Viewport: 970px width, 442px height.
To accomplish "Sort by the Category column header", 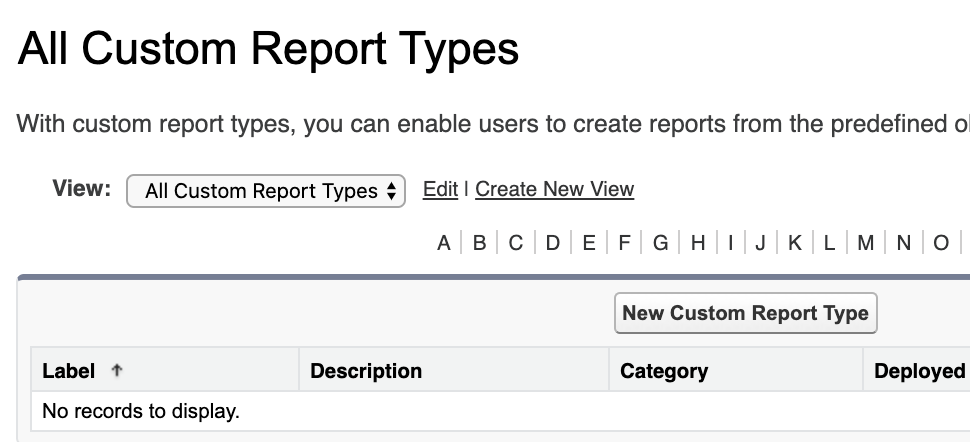I will click(664, 371).
